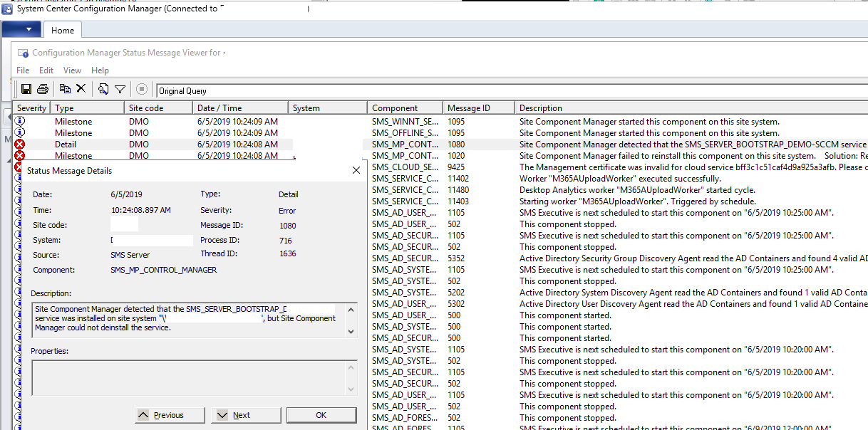868x430 pixels.
Task: Select message ID 5202 cell
Action: coord(456,293)
